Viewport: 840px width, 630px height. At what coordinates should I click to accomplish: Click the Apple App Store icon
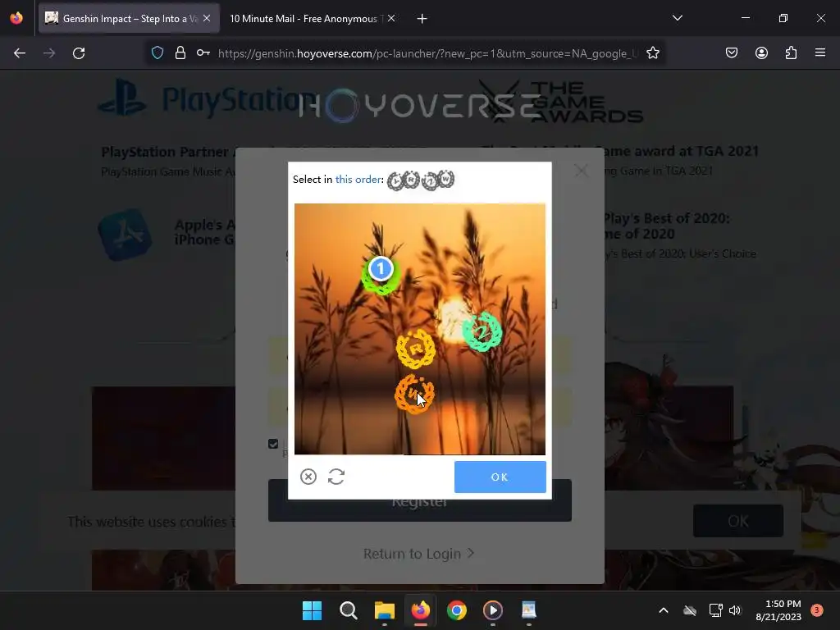pos(125,234)
